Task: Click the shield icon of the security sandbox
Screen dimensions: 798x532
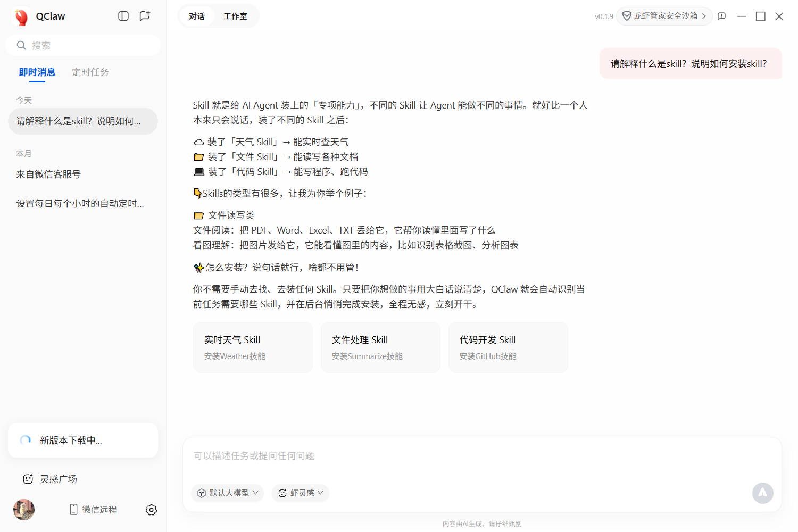Action: pyautogui.click(x=627, y=16)
